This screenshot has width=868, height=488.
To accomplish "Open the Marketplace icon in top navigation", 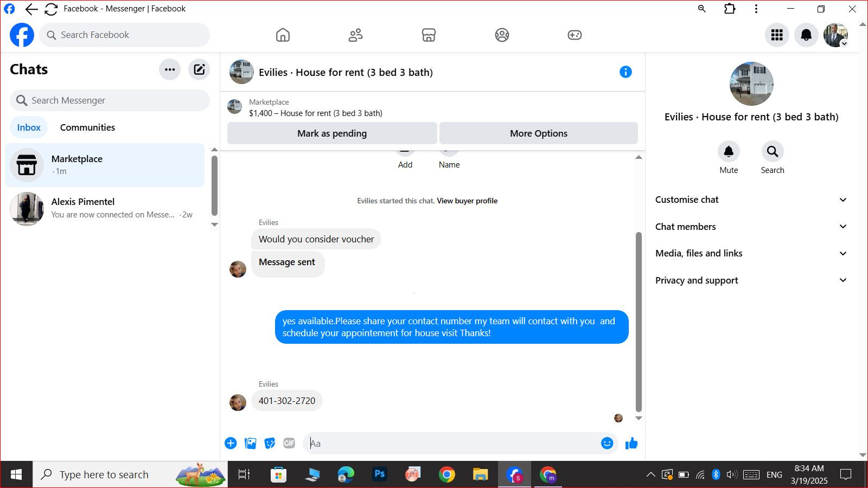I will [x=429, y=35].
